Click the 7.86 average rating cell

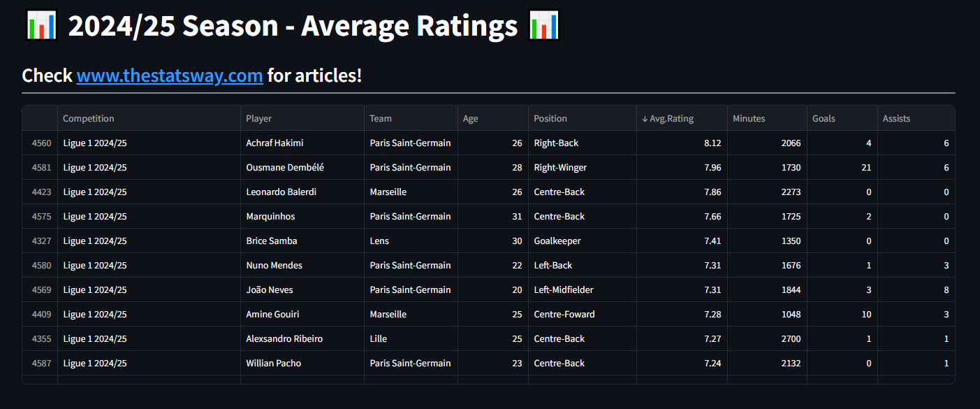[682, 192]
